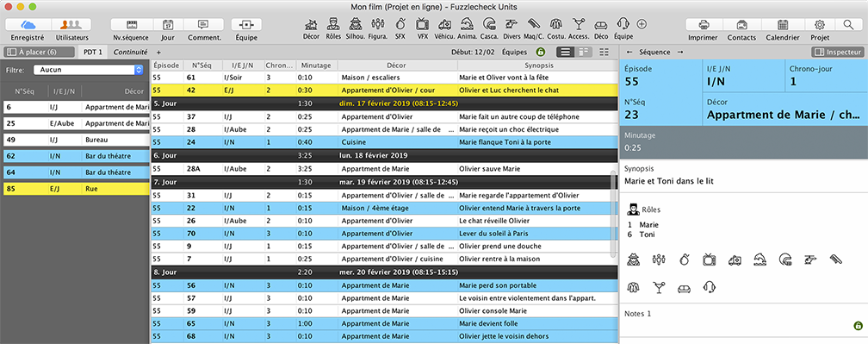
Task: Select the row 'Olivier et Luc cherchent le chat'
Action: pos(384,90)
